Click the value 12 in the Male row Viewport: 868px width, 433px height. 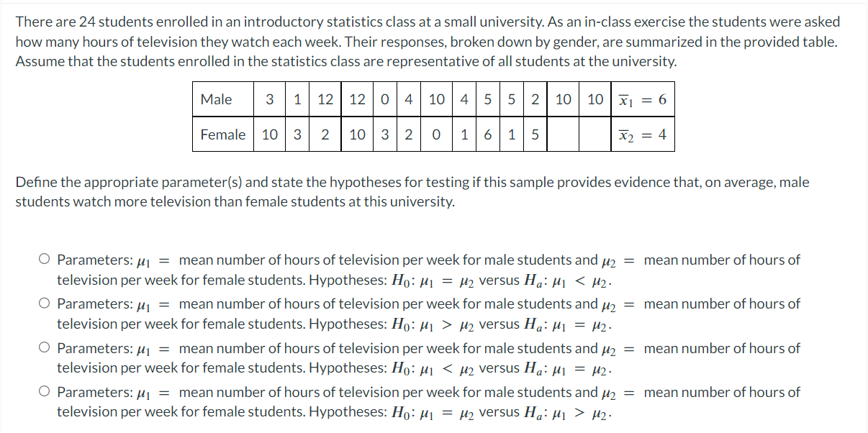326,99
